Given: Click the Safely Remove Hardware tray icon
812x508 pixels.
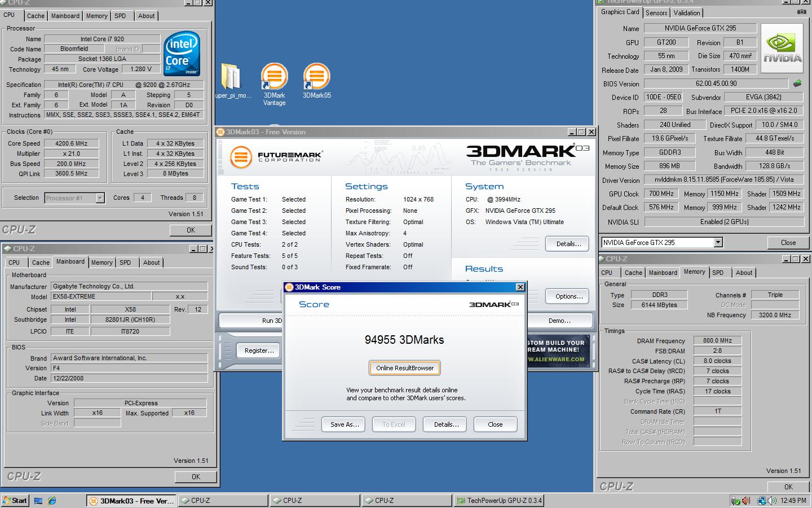Looking at the screenshot, I should pos(735,501).
